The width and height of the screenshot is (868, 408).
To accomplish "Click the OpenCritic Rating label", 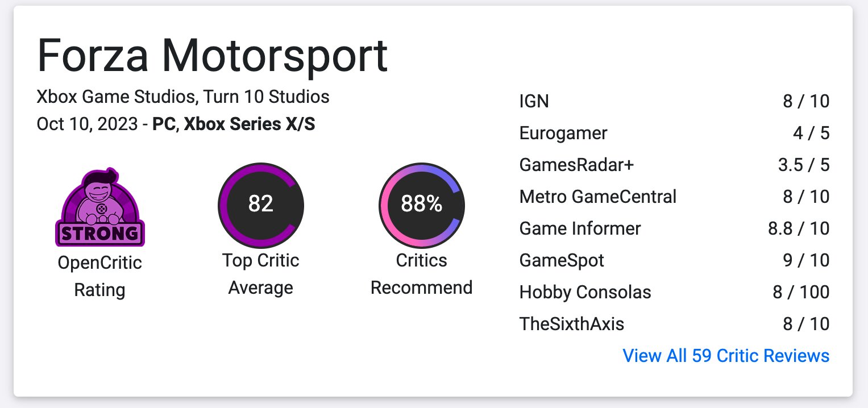I will coord(100,277).
